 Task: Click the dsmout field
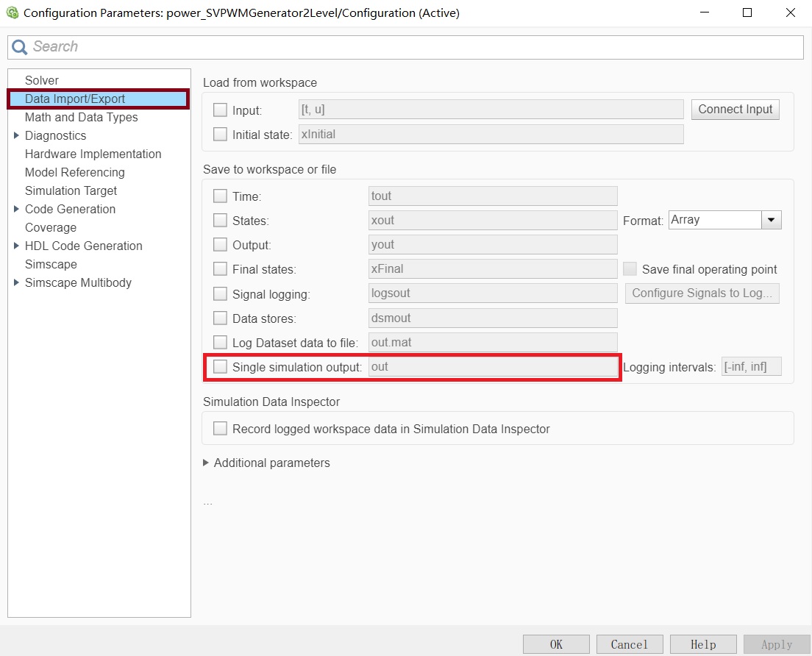[x=493, y=318]
